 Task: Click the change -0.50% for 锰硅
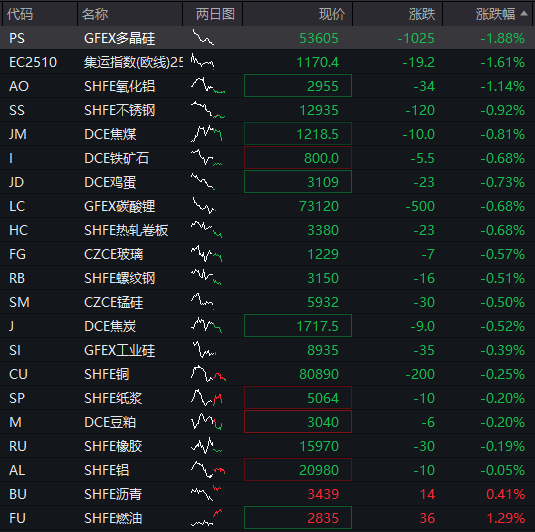click(x=502, y=302)
